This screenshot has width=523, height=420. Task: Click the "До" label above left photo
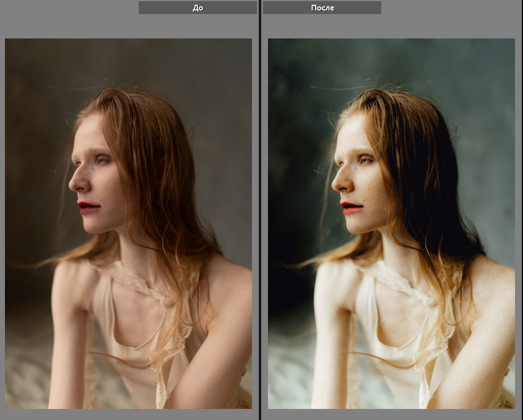tap(198, 8)
